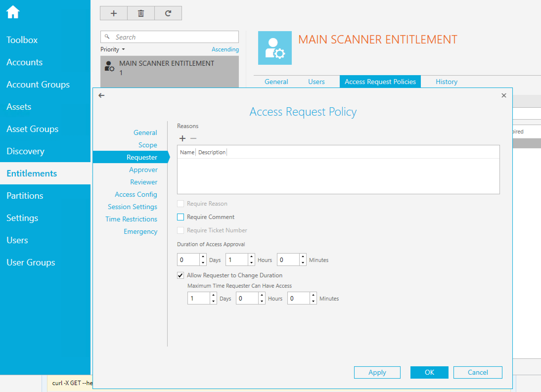The image size is (541, 392).
Task: Click the refresh icon in the toolbar
Action: [x=168, y=13]
